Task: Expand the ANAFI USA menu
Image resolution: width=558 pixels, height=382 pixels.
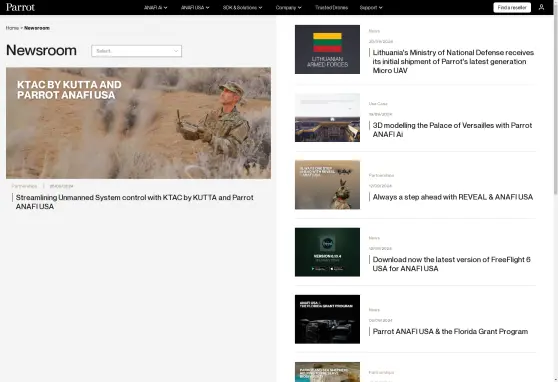Action: tap(195, 7)
